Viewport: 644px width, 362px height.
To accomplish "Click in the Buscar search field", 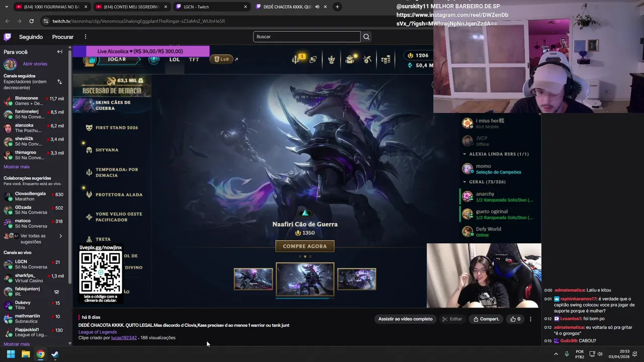I will tap(307, 37).
